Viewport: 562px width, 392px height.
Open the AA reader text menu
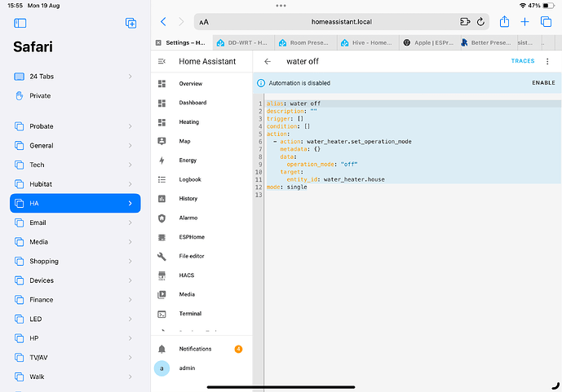point(204,22)
